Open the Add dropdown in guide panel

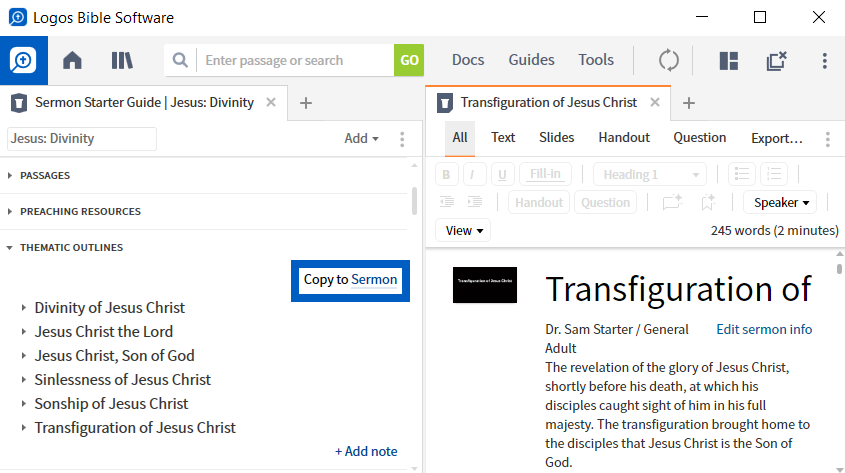pos(361,138)
